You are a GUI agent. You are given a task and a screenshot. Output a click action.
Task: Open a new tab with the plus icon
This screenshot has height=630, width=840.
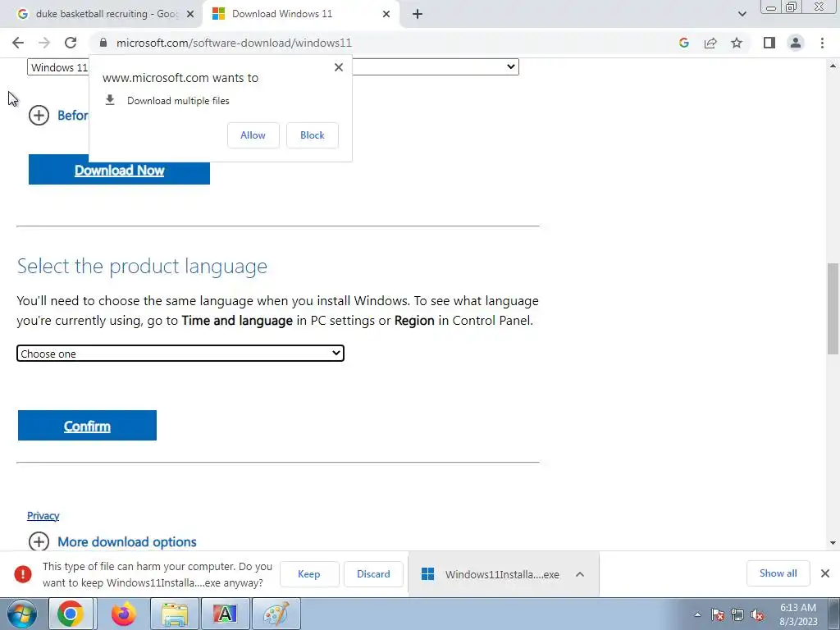pos(418,14)
